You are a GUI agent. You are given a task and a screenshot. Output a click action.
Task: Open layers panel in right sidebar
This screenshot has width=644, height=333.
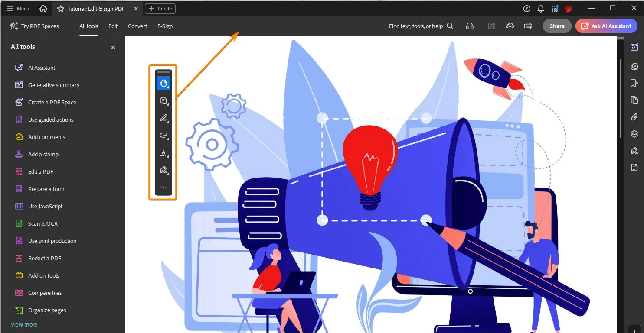tap(634, 134)
